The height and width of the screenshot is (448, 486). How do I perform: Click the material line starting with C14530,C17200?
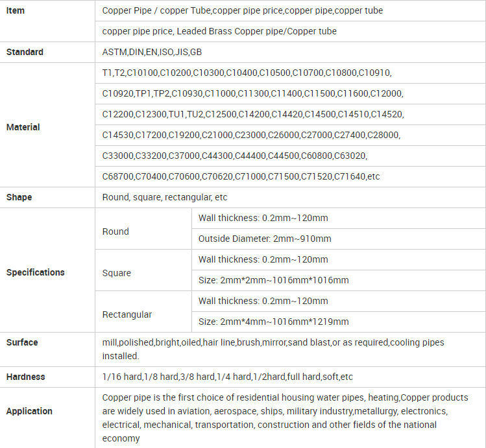tap(251, 135)
